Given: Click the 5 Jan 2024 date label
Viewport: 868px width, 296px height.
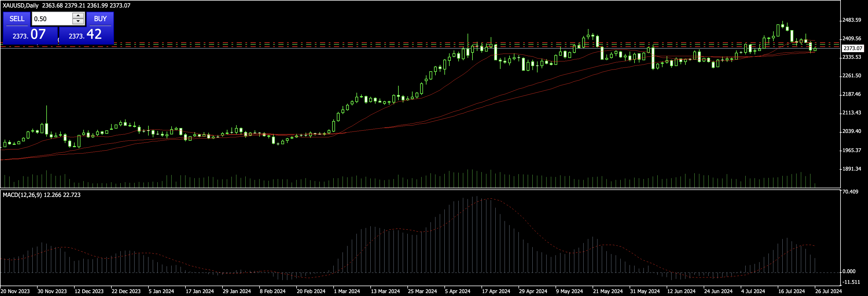Looking at the screenshot, I should (x=161, y=291).
